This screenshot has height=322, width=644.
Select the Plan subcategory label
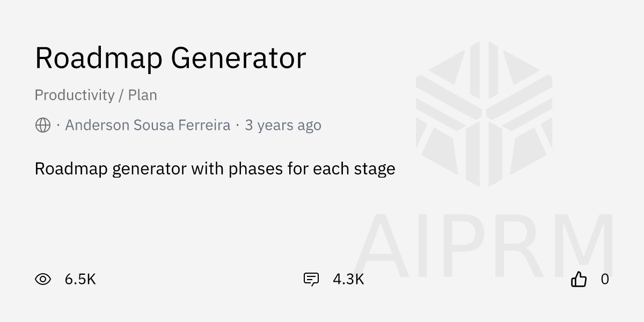point(142,96)
